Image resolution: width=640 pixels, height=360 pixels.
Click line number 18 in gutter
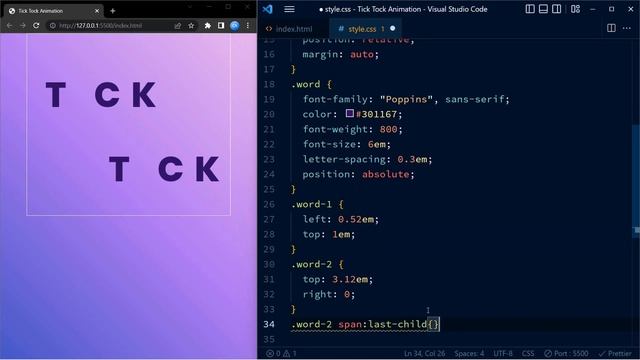click(x=269, y=84)
